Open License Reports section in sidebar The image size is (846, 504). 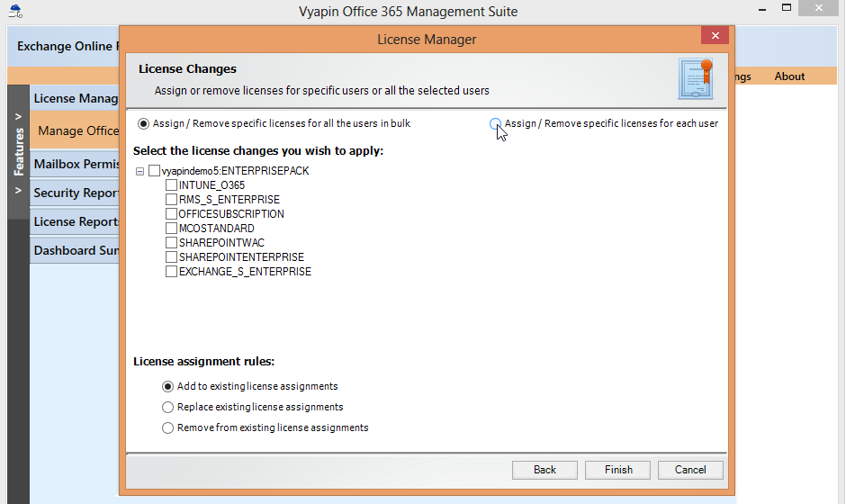pyautogui.click(x=75, y=221)
